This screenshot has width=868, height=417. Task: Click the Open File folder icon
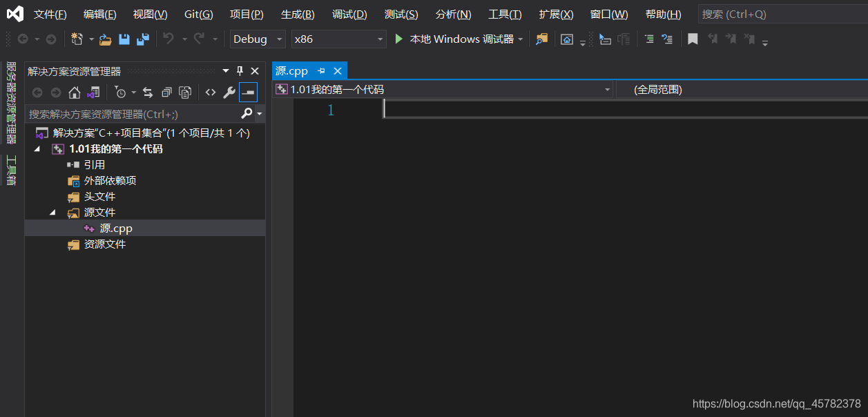[x=105, y=39]
